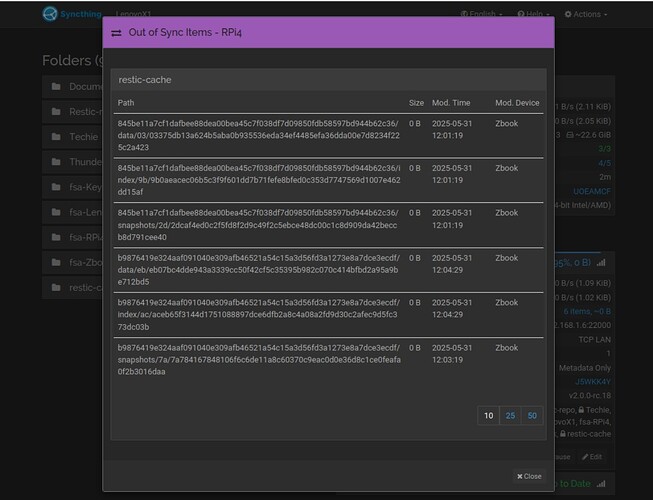Click the 3/3 folders count value
Viewport: 653px width, 500px height.
pos(604,149)
